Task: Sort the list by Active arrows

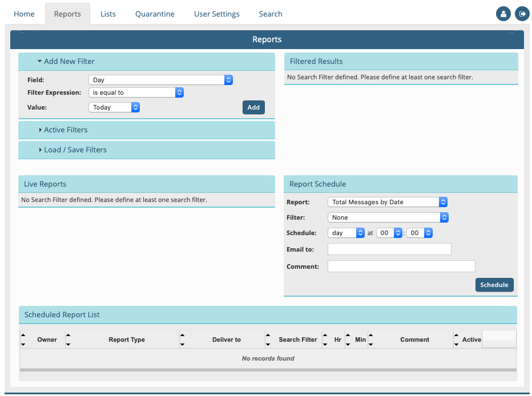Action: (x=456, y=340)
